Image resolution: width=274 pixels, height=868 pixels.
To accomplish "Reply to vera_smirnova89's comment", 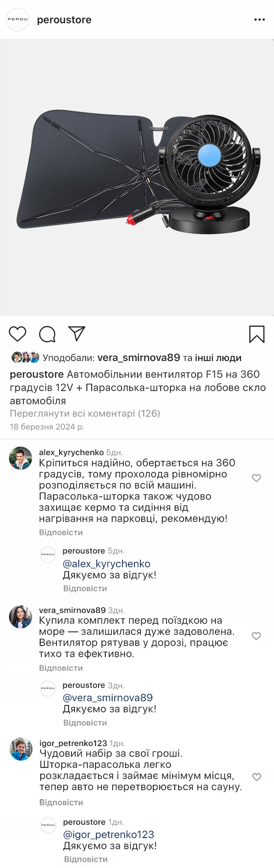I will (61, 668).
